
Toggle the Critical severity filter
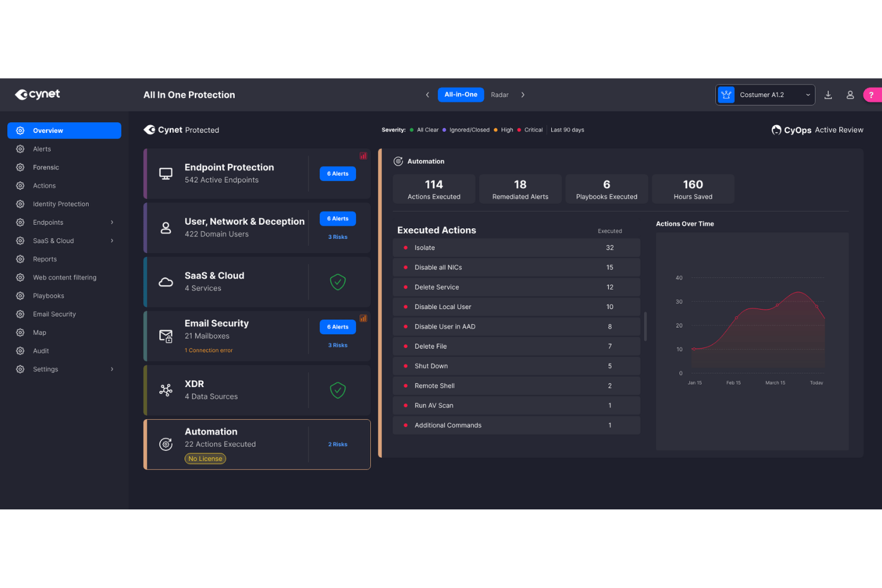pyautogui.click(x=530, y=130)
